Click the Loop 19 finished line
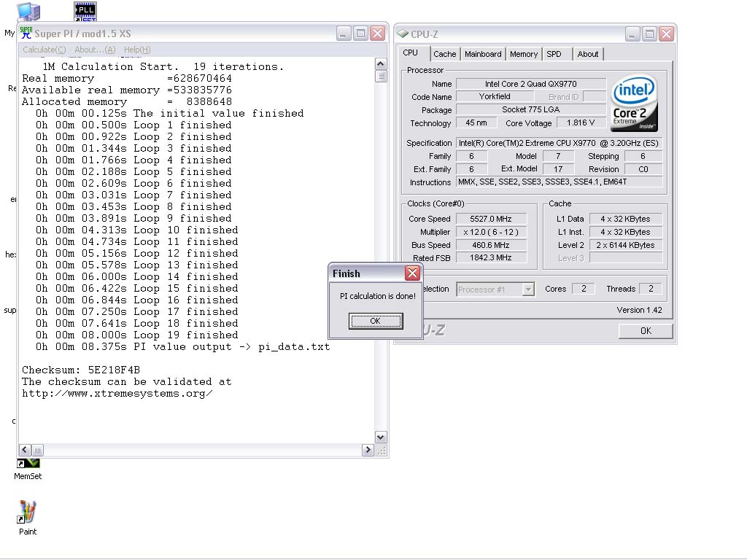This screenshot has height=560, width=747. (136, 335)
